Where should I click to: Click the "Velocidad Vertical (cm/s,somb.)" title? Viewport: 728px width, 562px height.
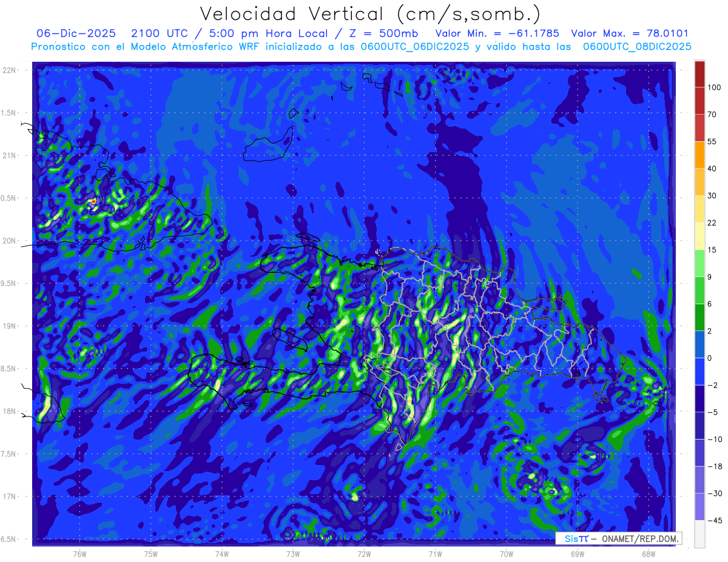(x=370, y=14)
